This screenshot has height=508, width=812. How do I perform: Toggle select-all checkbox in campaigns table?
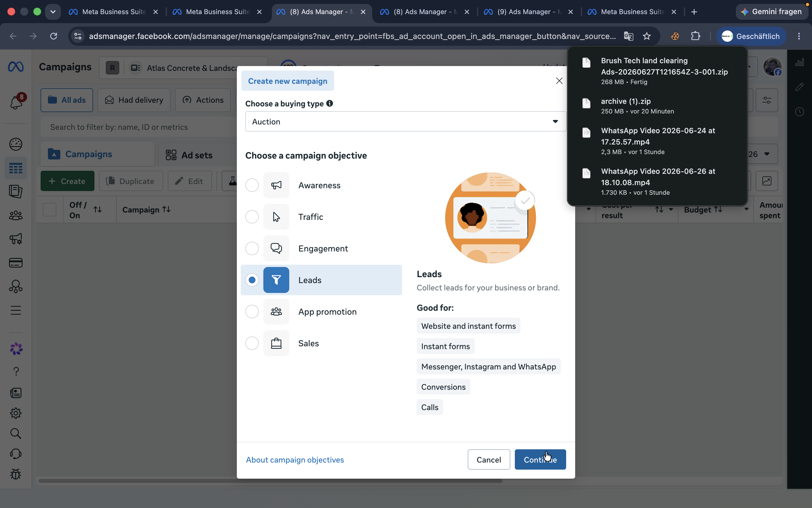(50, 210)
